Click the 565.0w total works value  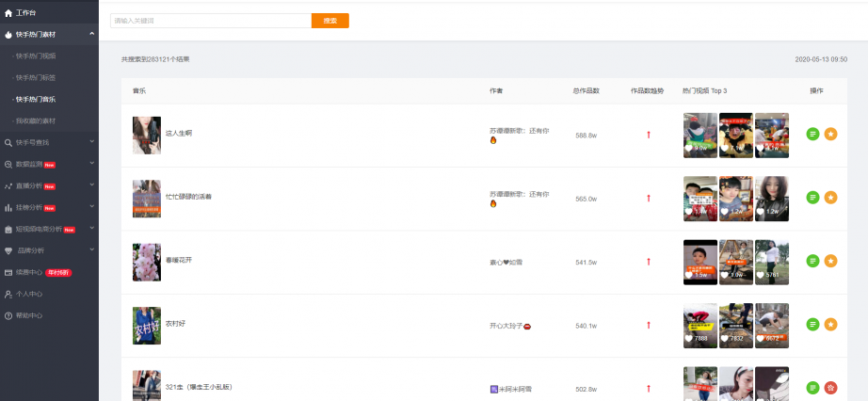pos(587,199)
